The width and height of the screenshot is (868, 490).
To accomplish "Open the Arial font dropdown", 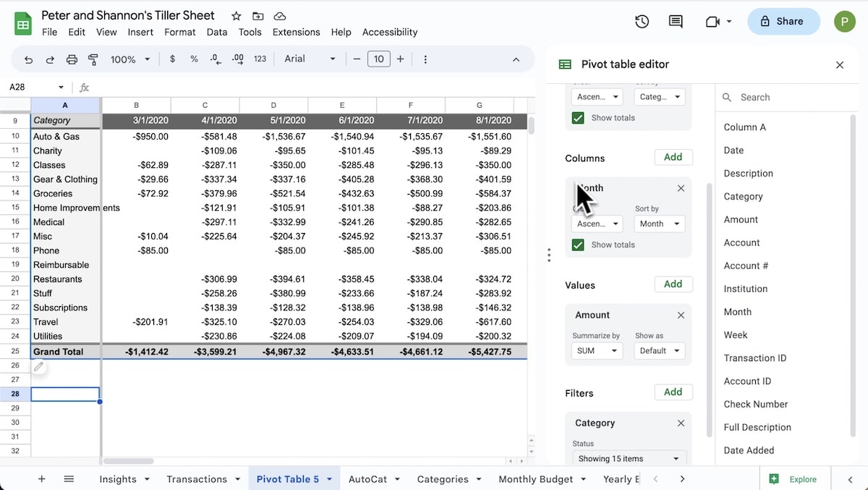I will 310,59.
